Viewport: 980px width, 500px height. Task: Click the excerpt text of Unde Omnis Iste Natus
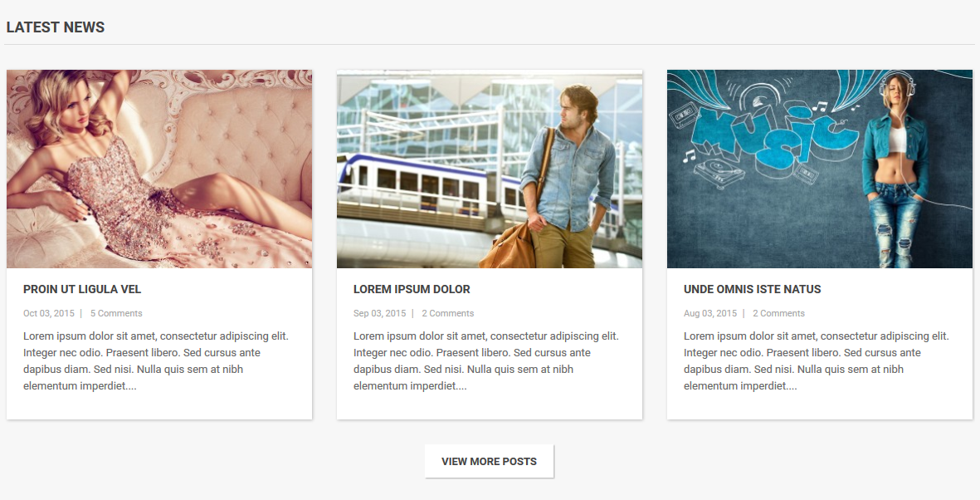(817, 361)
